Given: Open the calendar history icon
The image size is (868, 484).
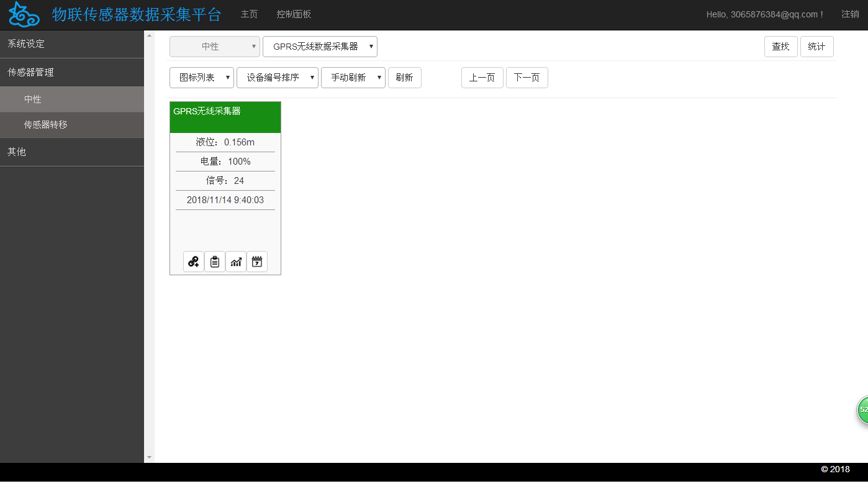Looking at the screenshot, I should (257, 261).
